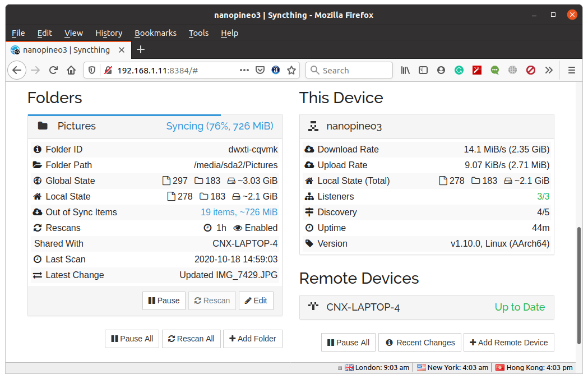Select the nanopineo3 | Syncthing tab
Viewport: 588px width, 379px height.
(68, 50)
